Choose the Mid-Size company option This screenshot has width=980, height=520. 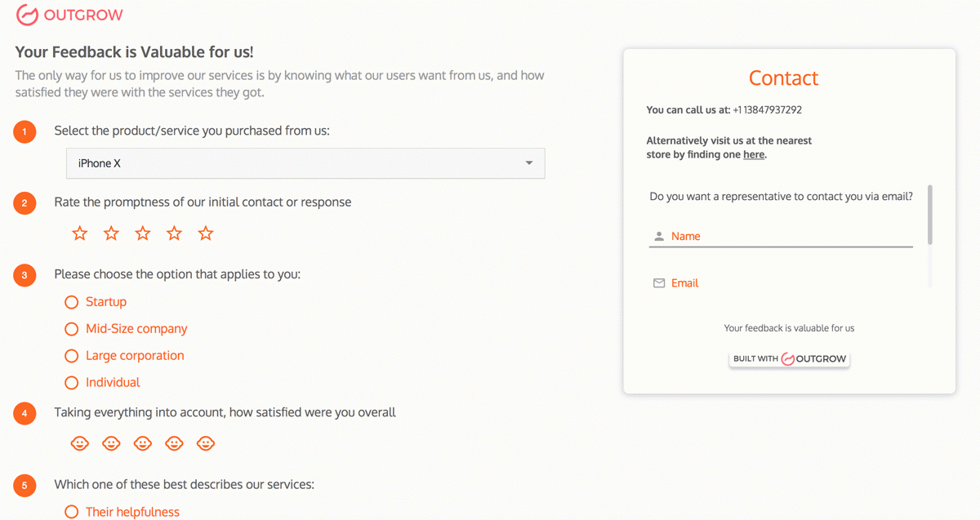72,329
